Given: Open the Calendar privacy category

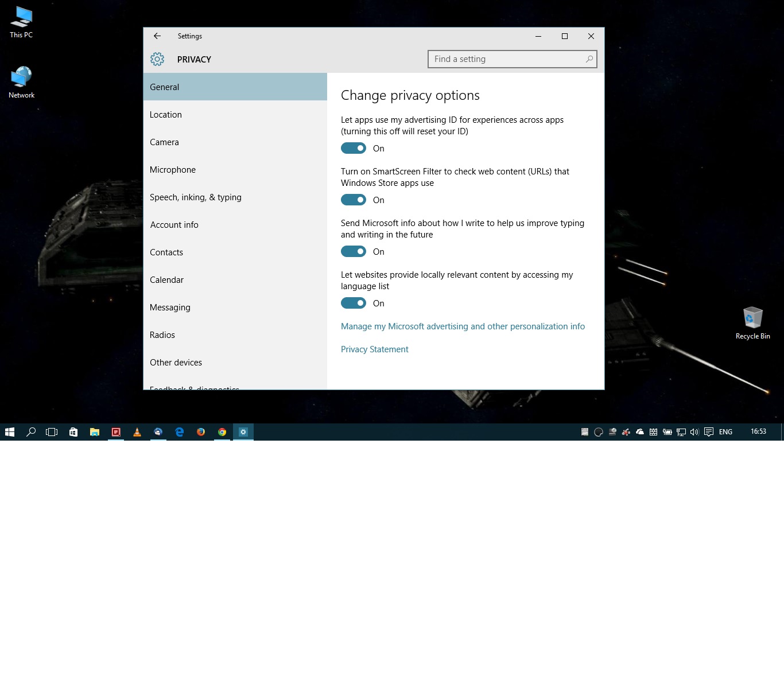Looking at the screenshot, I should pos(235,279).
